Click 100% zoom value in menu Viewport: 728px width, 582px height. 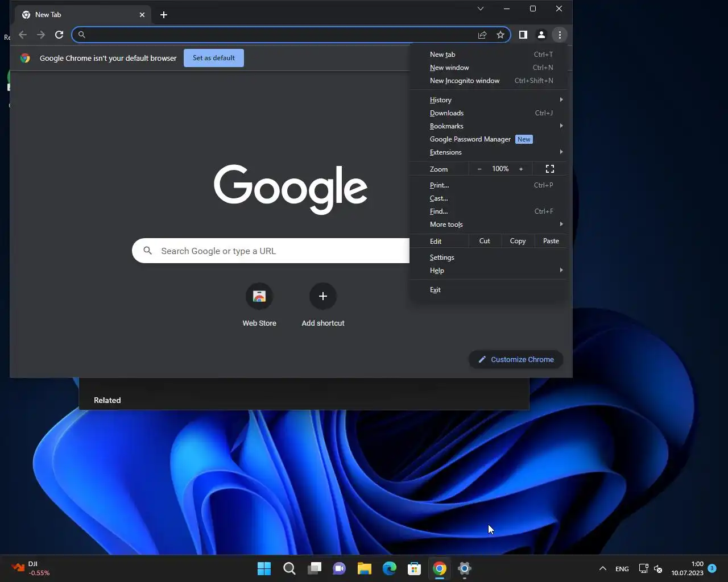point(500,169)
